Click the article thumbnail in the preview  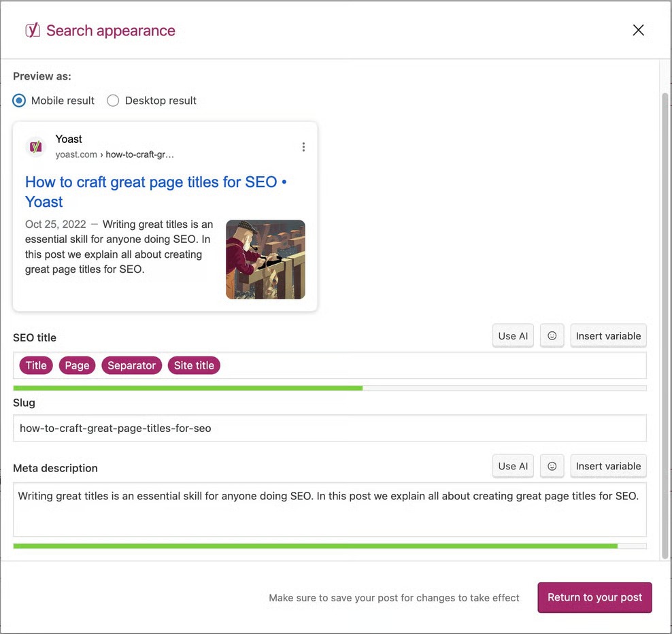(x=265, y=259)
